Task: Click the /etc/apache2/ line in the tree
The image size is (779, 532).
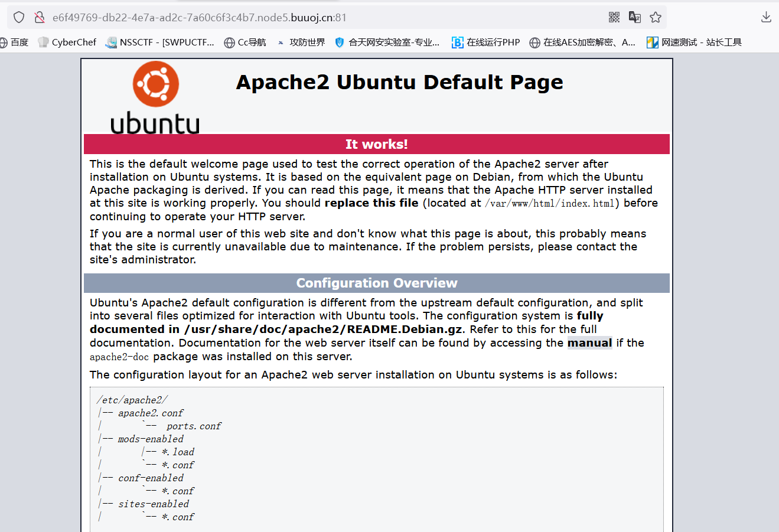Action: [132, 400]
